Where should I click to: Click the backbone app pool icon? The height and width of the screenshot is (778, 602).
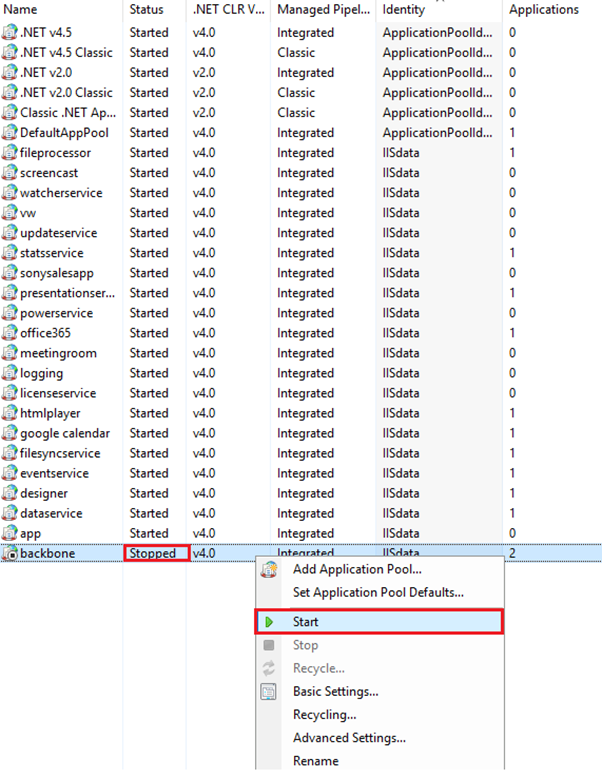coord(10,553)
